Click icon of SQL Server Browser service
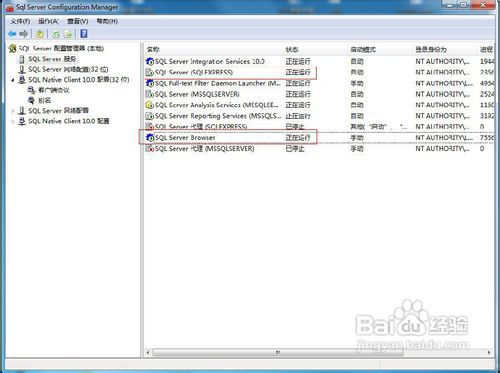The width and height of the screenshot is (500, 373). 150,137
